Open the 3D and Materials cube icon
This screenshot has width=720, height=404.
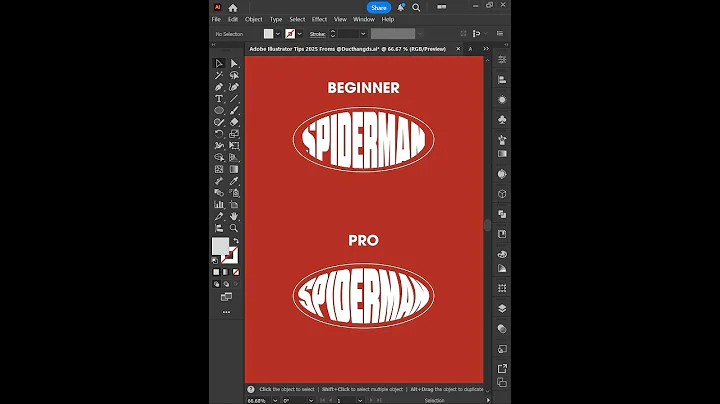click(x=502, y=194)
